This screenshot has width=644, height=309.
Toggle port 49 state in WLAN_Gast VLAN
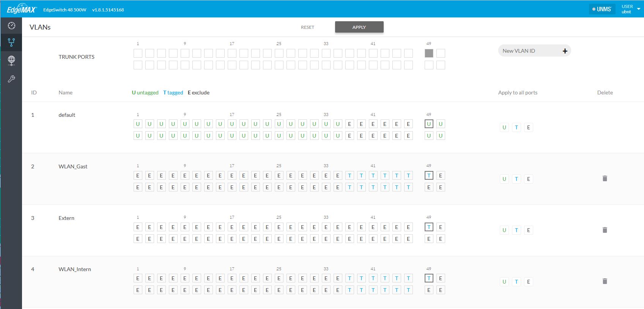429,176
